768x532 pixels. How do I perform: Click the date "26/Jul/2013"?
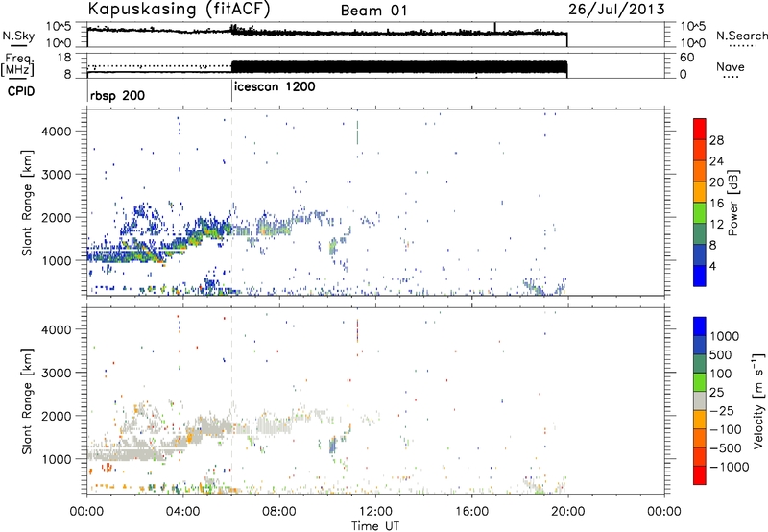click(x=616, y=10)
